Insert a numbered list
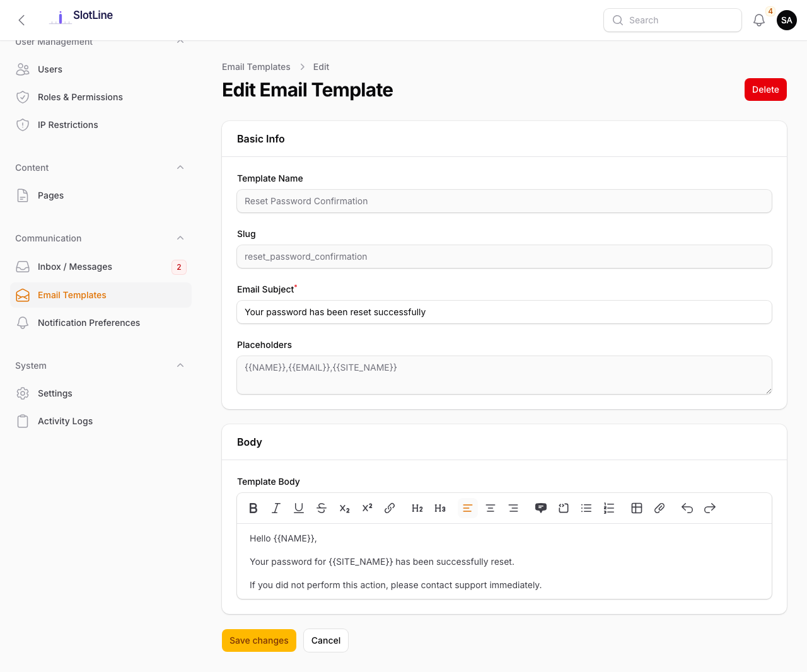The image size is (807, 672). pyautogui.click(x=609, y=508)
